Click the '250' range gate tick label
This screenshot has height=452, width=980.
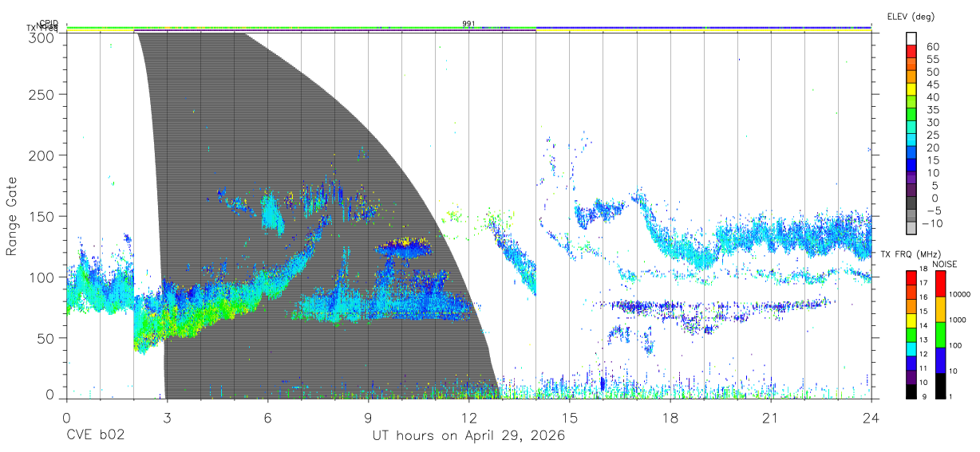click(x=41, y=95)
